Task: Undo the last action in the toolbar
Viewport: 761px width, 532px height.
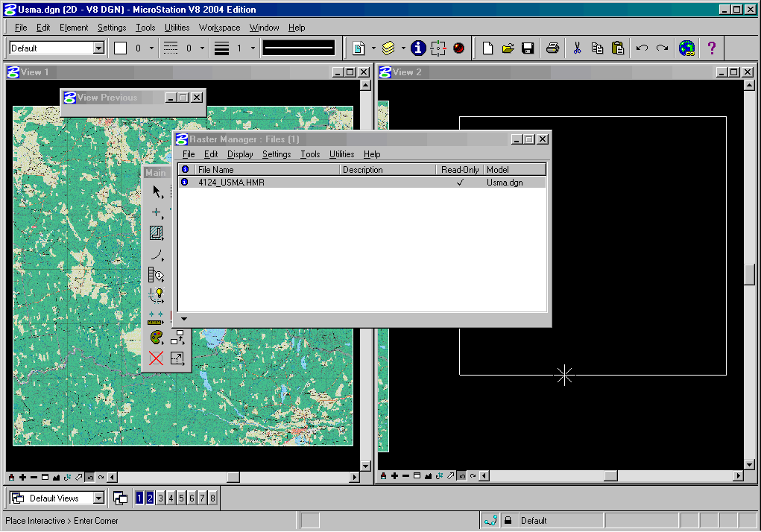Action: point(642,48)
